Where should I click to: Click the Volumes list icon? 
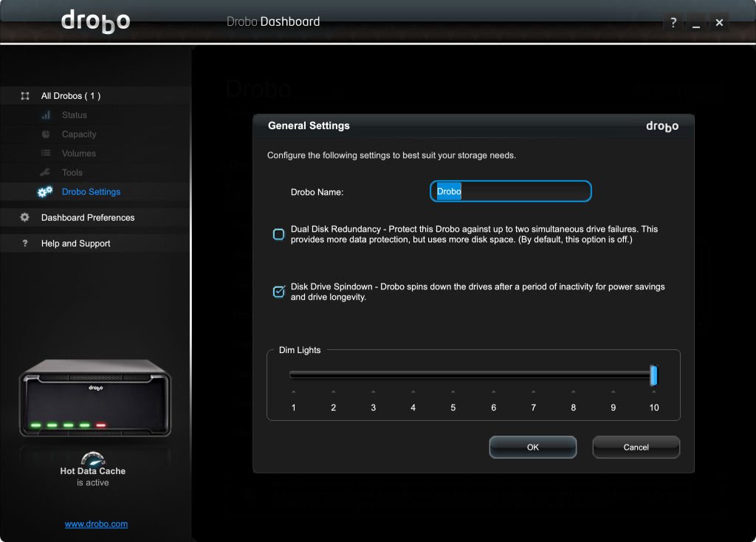[x=46, y=154]
